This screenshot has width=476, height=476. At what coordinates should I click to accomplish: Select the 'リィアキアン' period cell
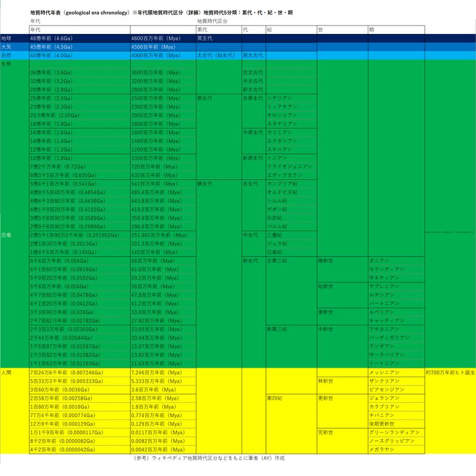pyautogui.click(x=282, y=107)
